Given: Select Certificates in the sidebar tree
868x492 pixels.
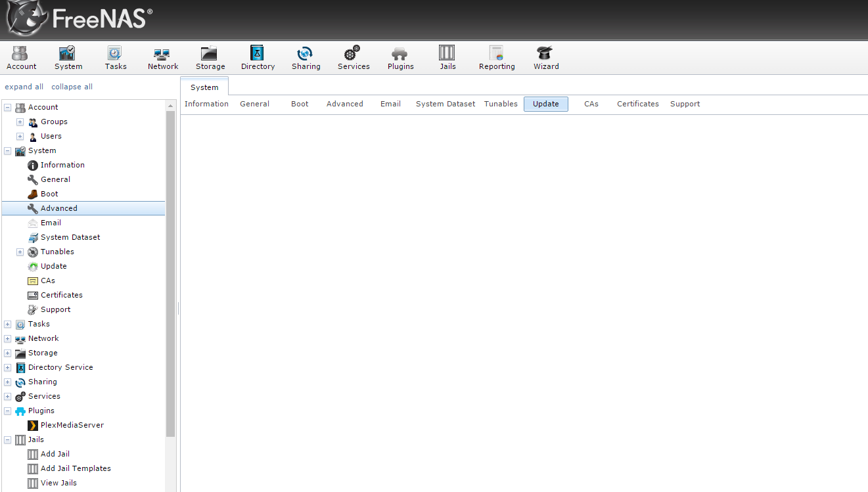Looking at the screenshot, I should tap(61, 295).
